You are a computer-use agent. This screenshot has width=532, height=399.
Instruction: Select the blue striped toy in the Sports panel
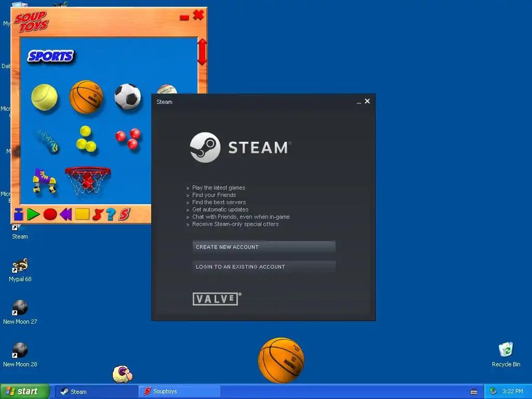click(x=47, y=141)
